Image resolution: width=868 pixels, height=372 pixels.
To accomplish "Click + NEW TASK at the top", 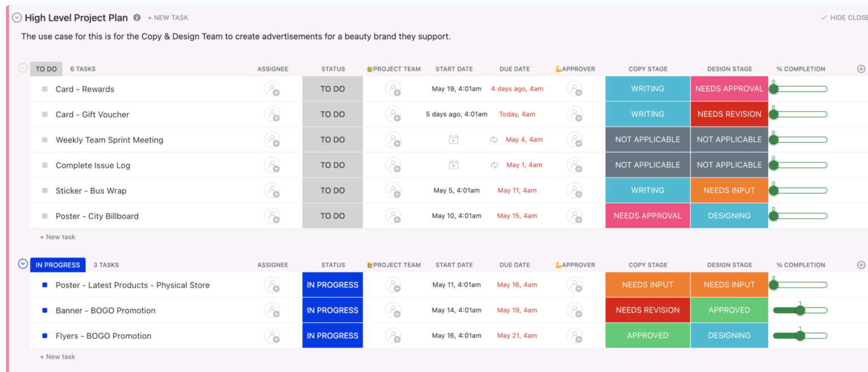I will tap(167, 18).
